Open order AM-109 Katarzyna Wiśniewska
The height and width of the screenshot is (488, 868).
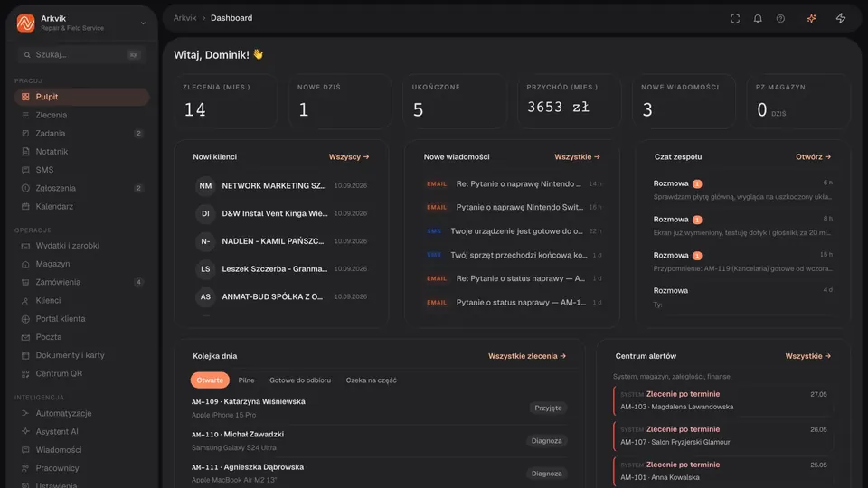[x=379, y=408]
